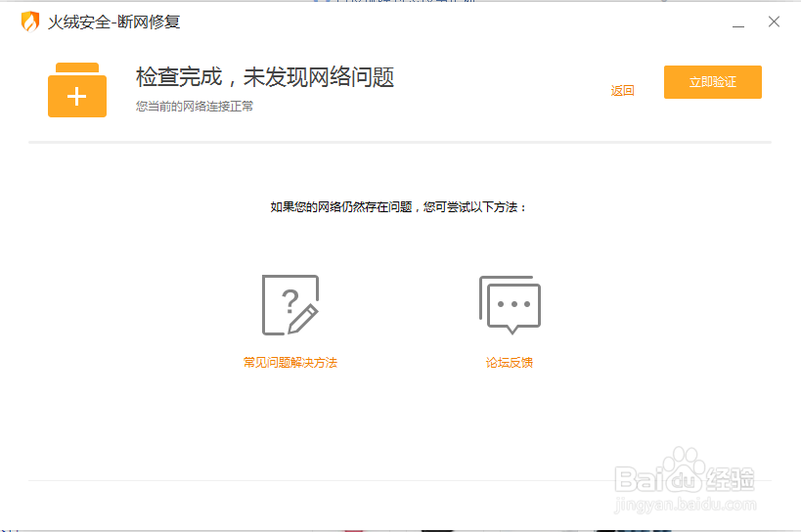Open the 论坛反馈 chat bubble icon
Screen dimensions: 801x532
pyautogui.click(x=510, y=305)
